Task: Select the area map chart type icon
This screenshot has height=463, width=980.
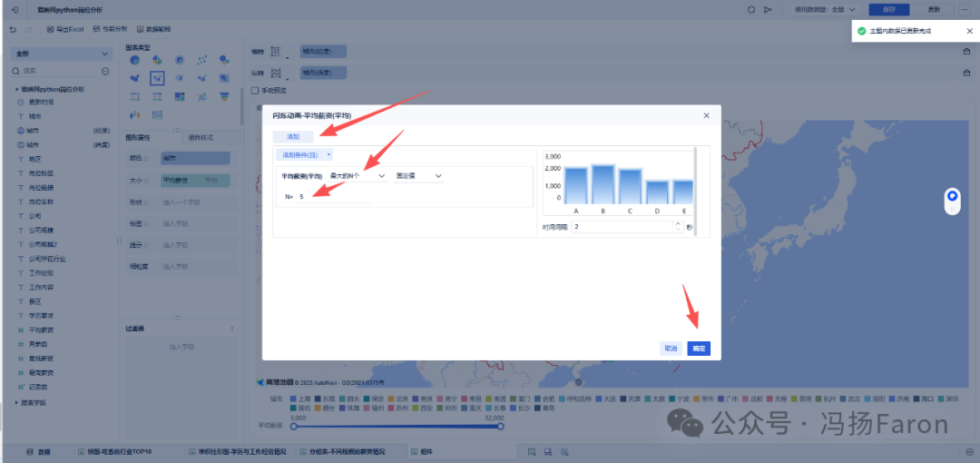Action: click(134, 78)
